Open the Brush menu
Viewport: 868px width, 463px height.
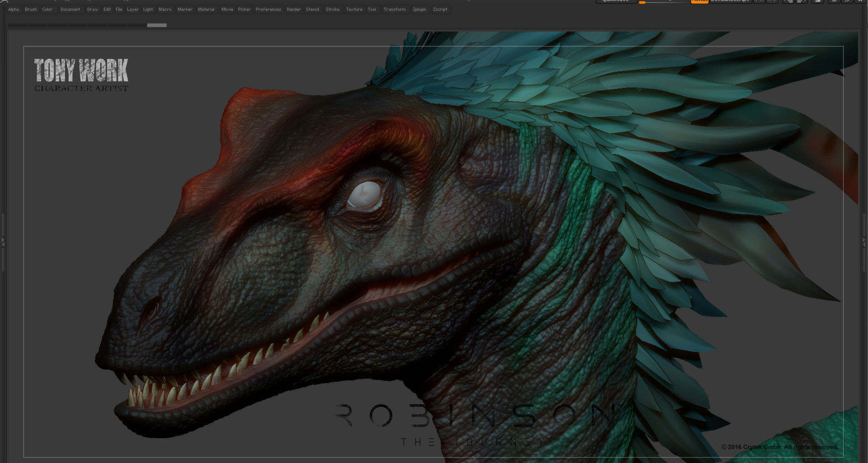(x=31, y=9)
